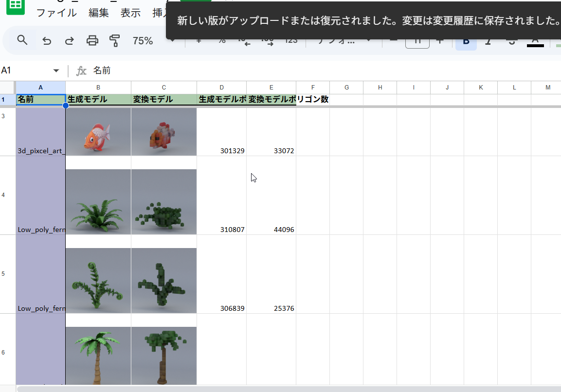Select row 5 header

[x=7, y=274]
